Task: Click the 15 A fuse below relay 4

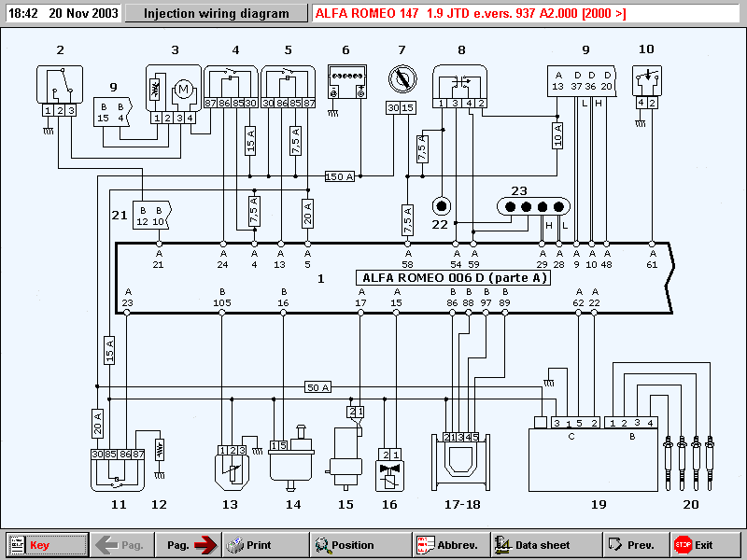Action: pyautogui.click(x=250, y=141)
